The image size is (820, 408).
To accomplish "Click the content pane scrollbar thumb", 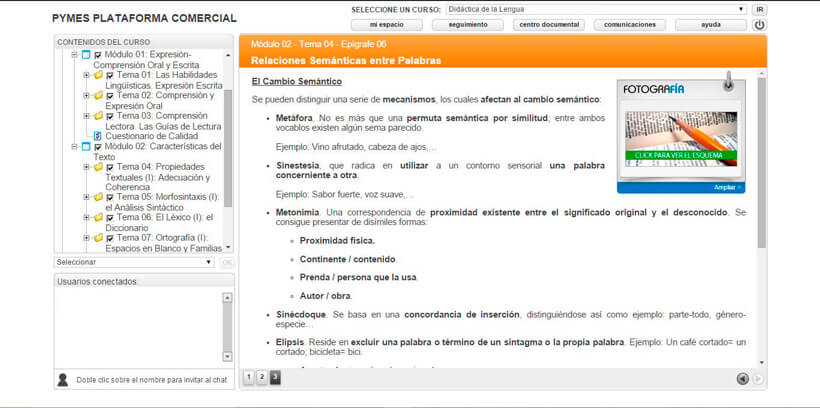I will pos(761,163).
